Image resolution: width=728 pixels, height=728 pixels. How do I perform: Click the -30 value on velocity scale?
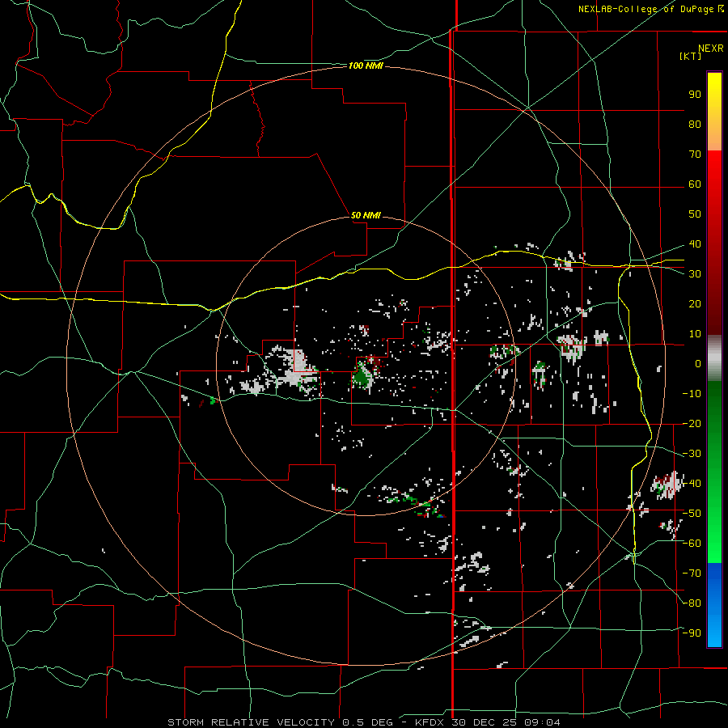(692, 454)
